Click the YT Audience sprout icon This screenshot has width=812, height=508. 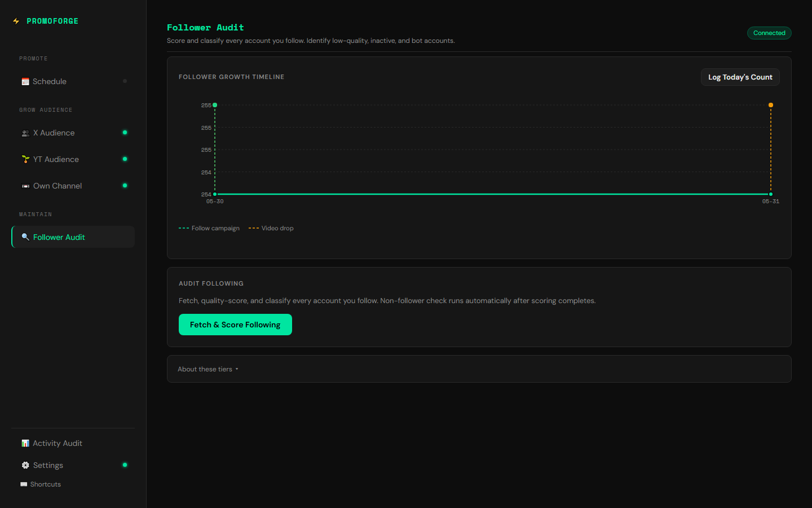pos(25,159)
